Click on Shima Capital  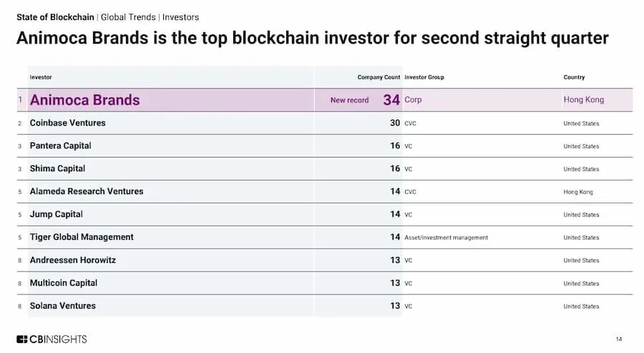pos(57,169)
